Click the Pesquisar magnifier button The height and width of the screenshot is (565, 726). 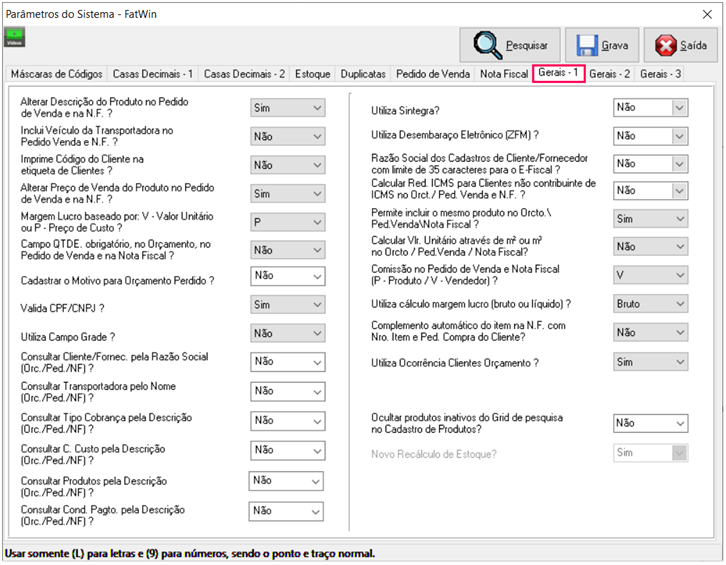click(x=510, y=46)
